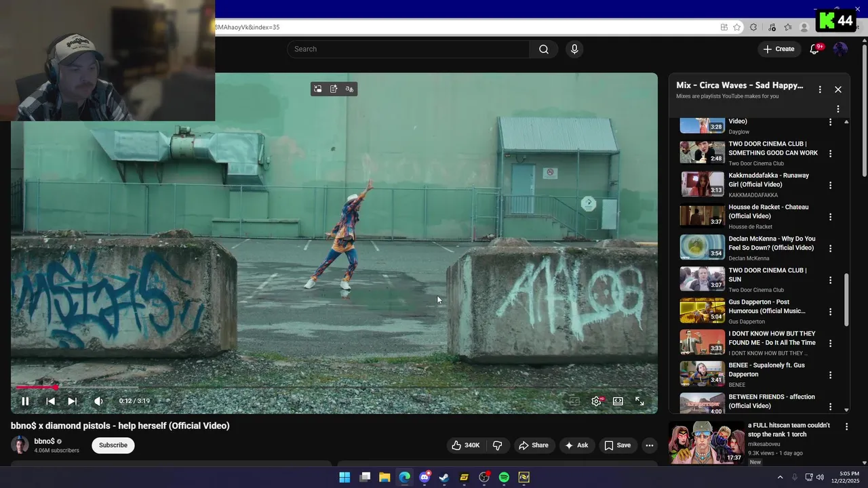Open more actions menu beside Save

(650, 445)
